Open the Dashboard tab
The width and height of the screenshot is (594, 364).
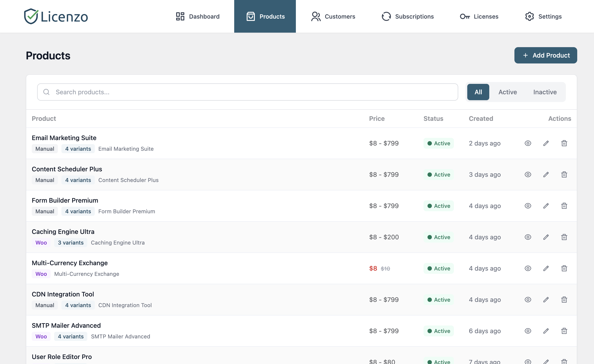[198, 16]
